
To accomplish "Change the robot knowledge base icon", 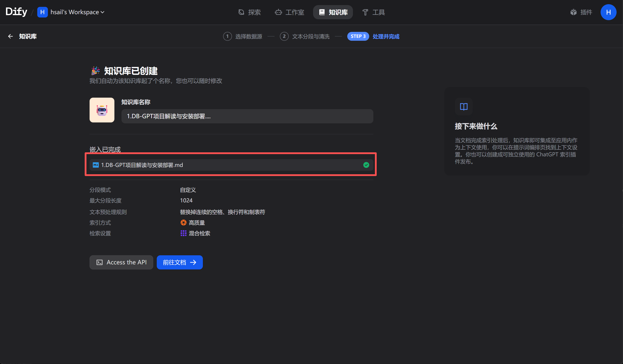I will tap(102, 110).
